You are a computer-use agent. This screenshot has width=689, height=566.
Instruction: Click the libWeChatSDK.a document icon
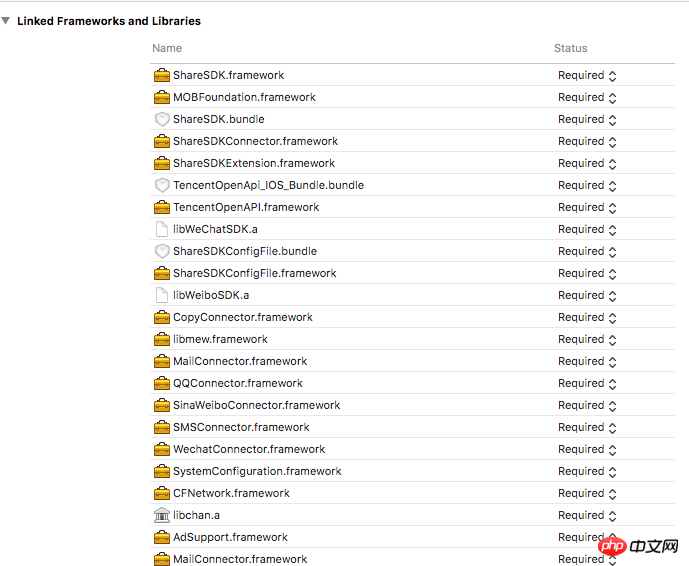coord(162,229)
